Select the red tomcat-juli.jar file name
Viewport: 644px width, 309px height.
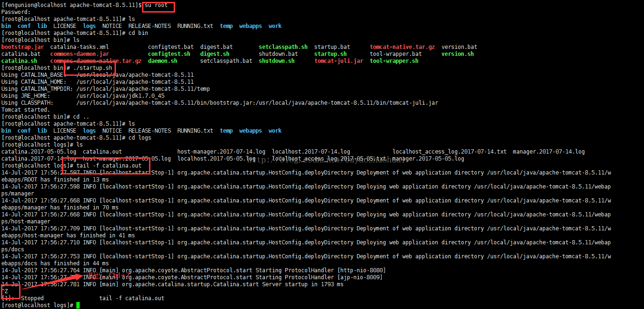pos(339,61)
